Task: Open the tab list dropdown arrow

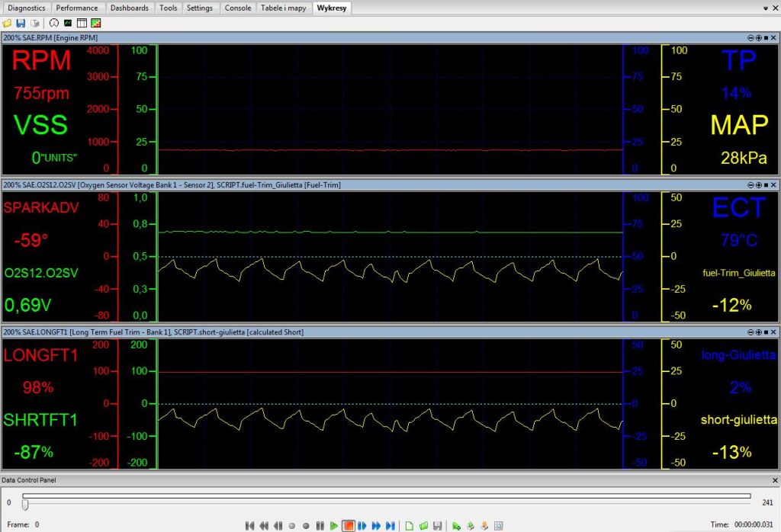Action: [x=765, y=8]
